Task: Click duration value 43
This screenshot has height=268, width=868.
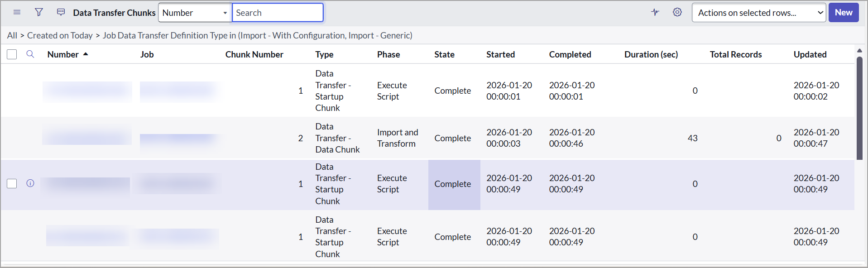Action: click(692, 138)
